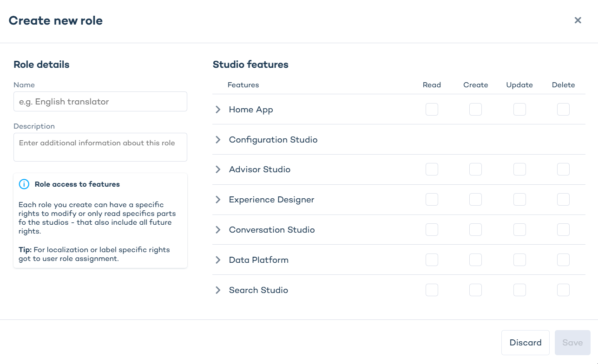Tick Update for Experience Designer

click(x=519, y=200)
